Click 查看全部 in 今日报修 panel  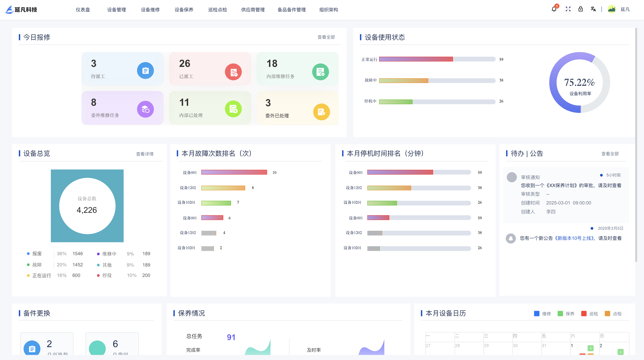(326, 37)
